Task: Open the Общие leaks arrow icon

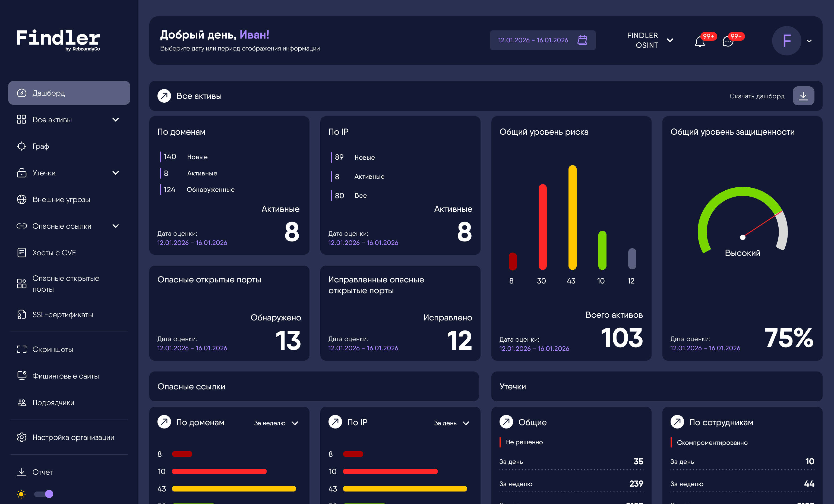Action: pos(506,422)
